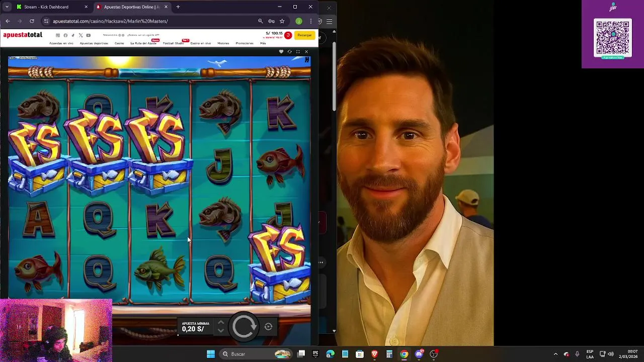Expand the Más menu
The width and height of the screenshot is (644, 362).
pos(263,43)
